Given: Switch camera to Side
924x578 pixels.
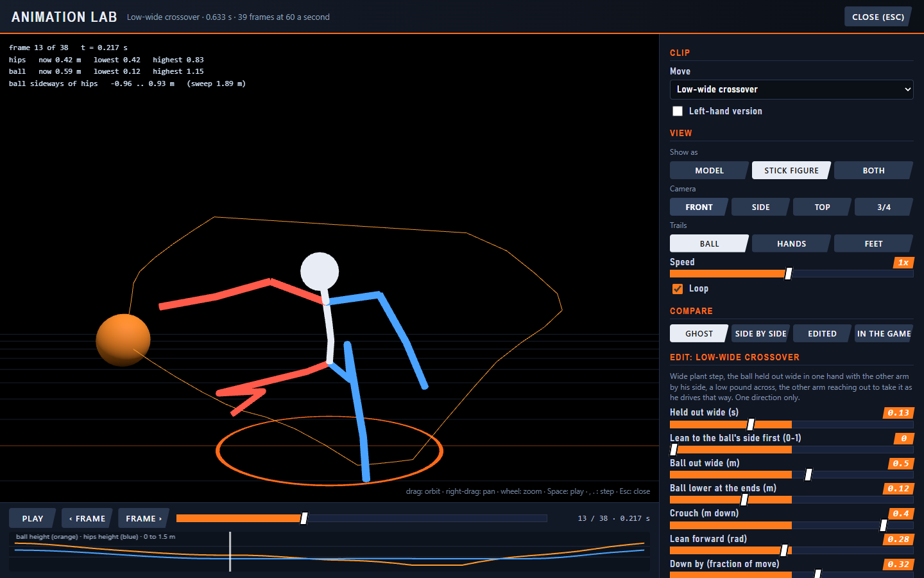Looking at the screenshot, I should click(760, 207).
